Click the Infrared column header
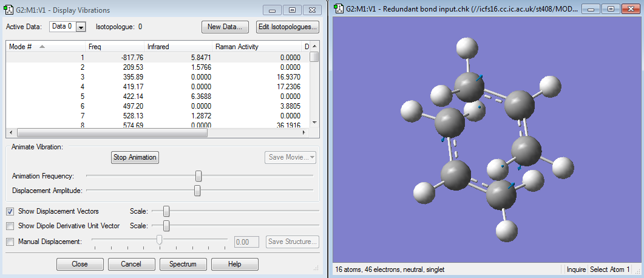Image resolution: width=644 pixels, height=278 pixels. coord(158,47)
